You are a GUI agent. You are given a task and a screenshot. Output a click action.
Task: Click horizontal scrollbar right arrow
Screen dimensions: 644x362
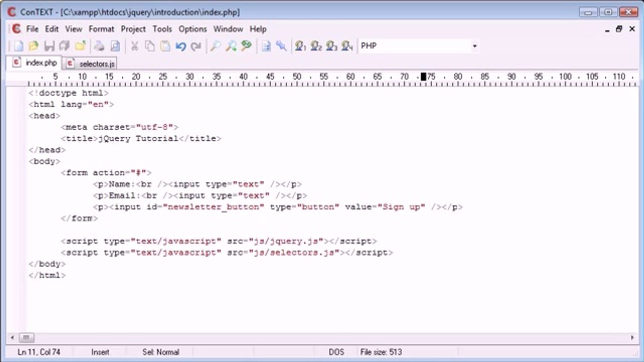(632, 338)
